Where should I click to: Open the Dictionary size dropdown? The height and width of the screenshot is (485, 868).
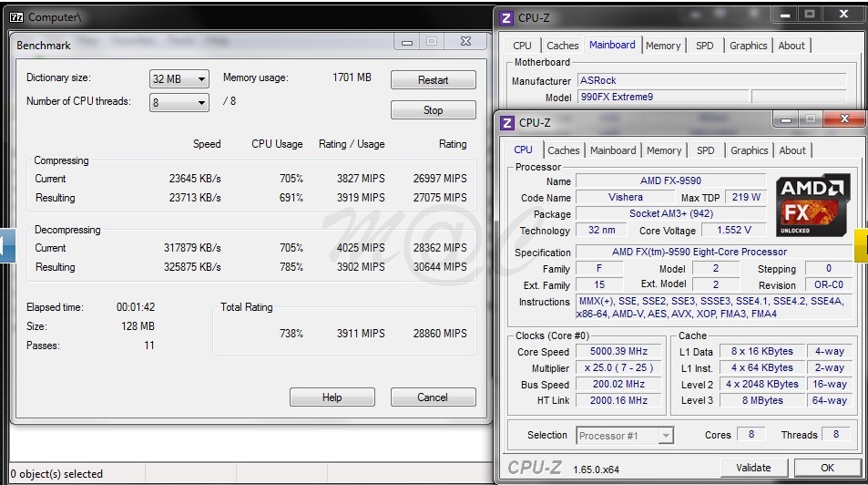click(x=179, y=79)
